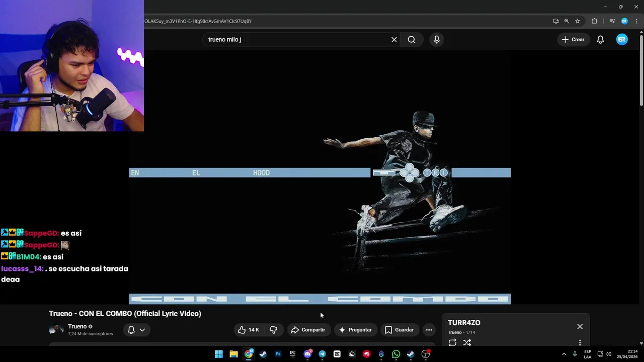The image size is (644, 362).
Task: Show hidden tray icons chevron
Action: click(563, 354)
